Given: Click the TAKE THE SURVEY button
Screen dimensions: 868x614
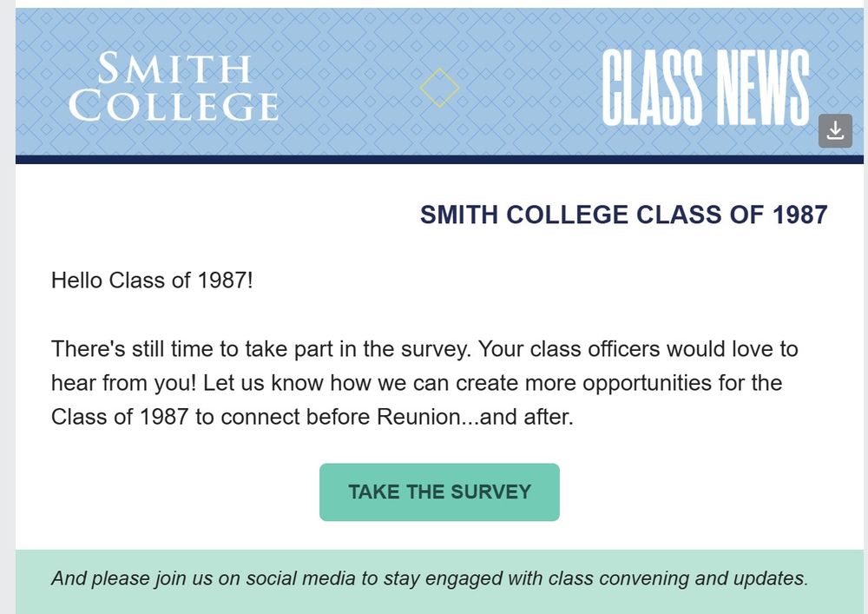Looking at the screenshot, I should point(439,492).
